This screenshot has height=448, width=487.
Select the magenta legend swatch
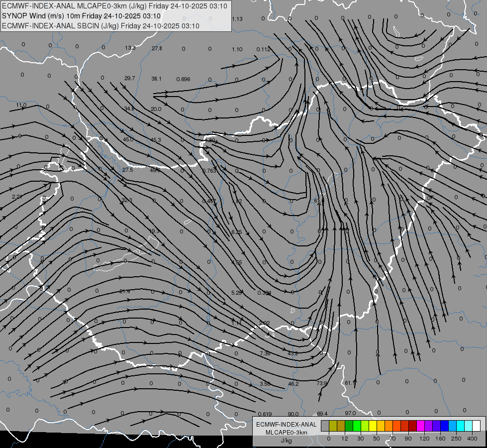[x=420, y=426]
